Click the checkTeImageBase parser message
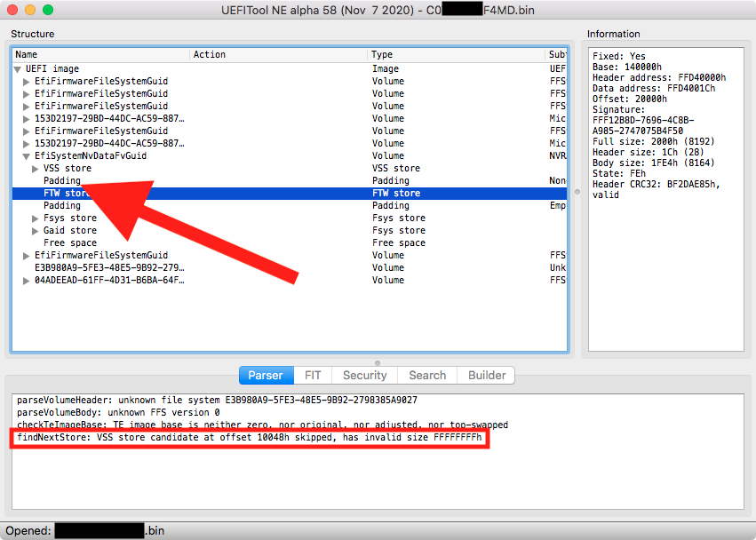The image size is (756, 540). 262,425
